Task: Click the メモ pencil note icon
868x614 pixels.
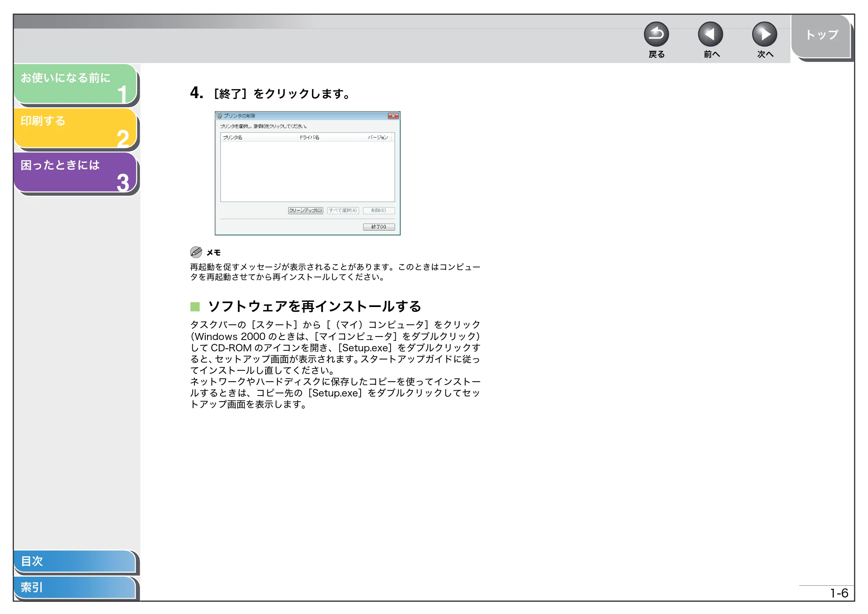Action: coord(196,252)
